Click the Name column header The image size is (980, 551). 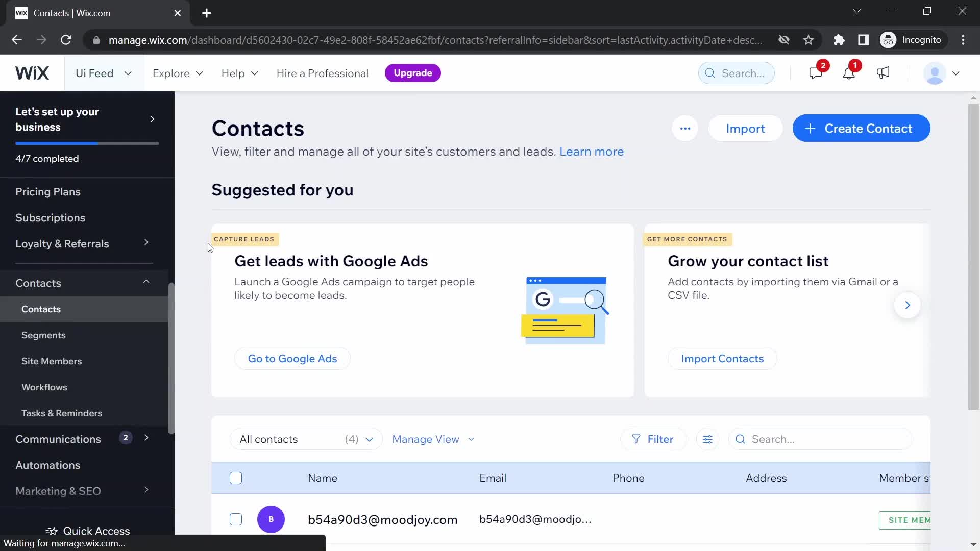coord(323,478)
